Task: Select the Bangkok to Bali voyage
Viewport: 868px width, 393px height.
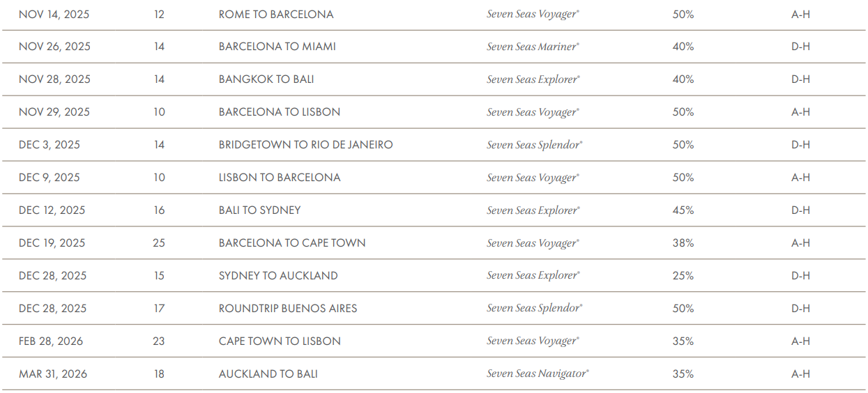Action: [x=266, y=79]
